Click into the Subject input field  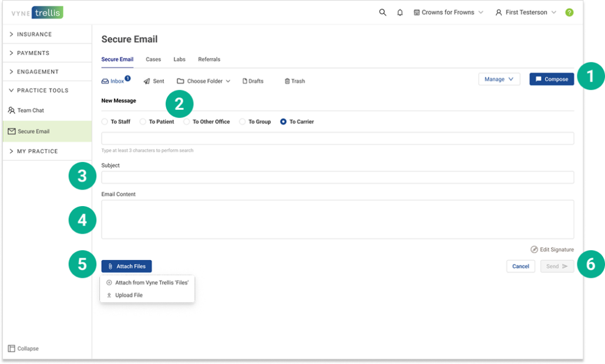click(337, 177)
